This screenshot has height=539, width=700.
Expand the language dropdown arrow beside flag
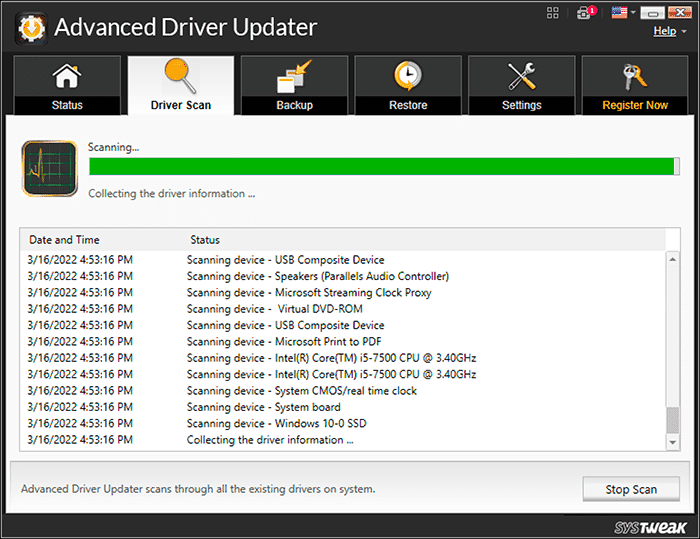pyautogui.click(x=632, y=14)
